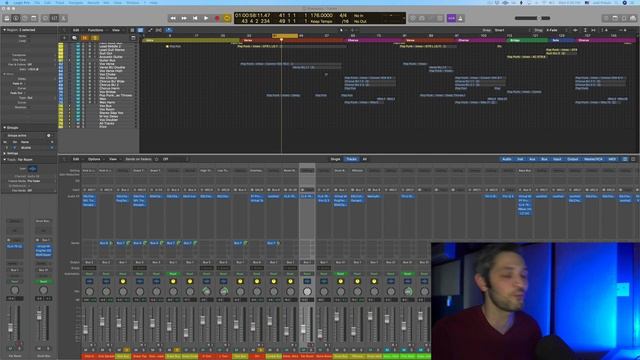The height and width of the screenshot is (360, 640).
Task: Click pan knob of highlighted selected strip
Action: 307,291
